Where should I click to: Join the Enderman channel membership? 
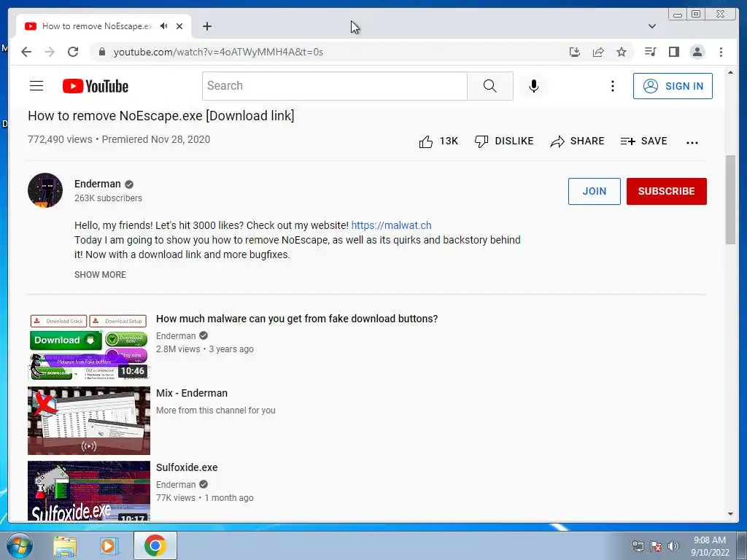[594, 191]
